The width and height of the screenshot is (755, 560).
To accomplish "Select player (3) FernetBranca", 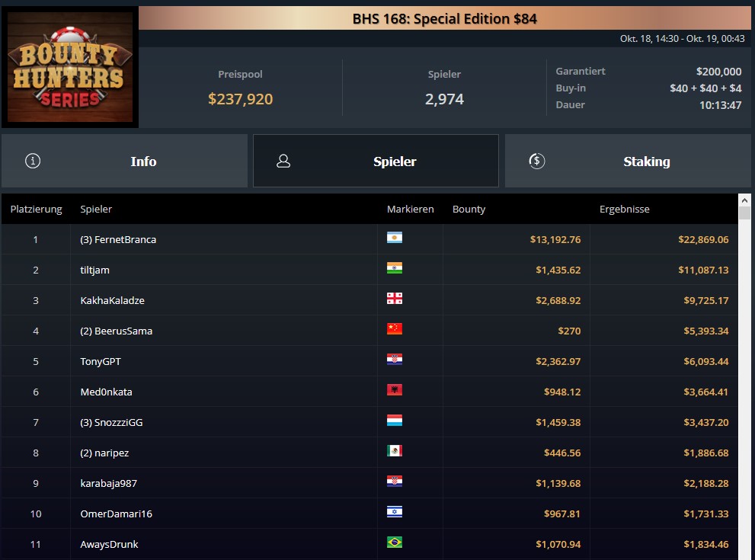I will pyautogui.click(x=118, y=239).
